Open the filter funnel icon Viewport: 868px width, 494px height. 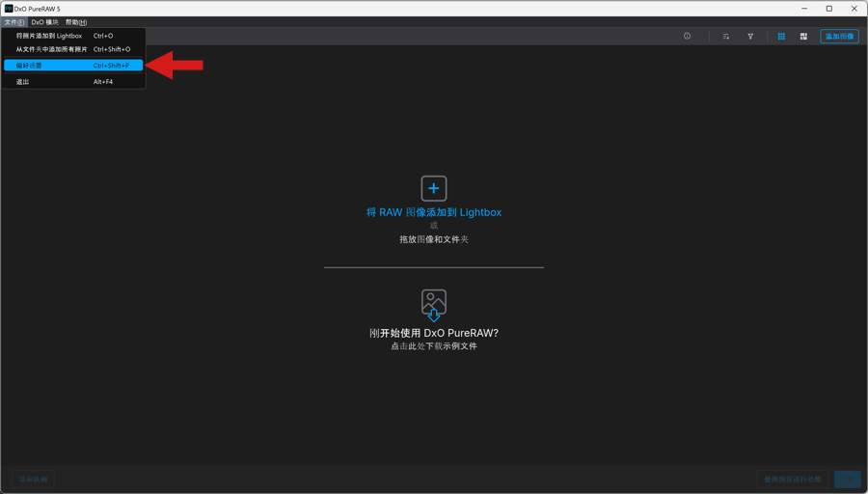750,36
